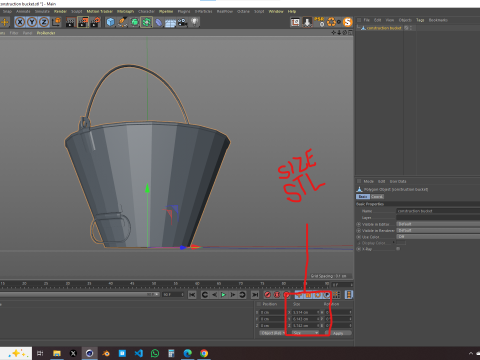
Task: Toggle the Z axis lock
Action: coord(44,22)
